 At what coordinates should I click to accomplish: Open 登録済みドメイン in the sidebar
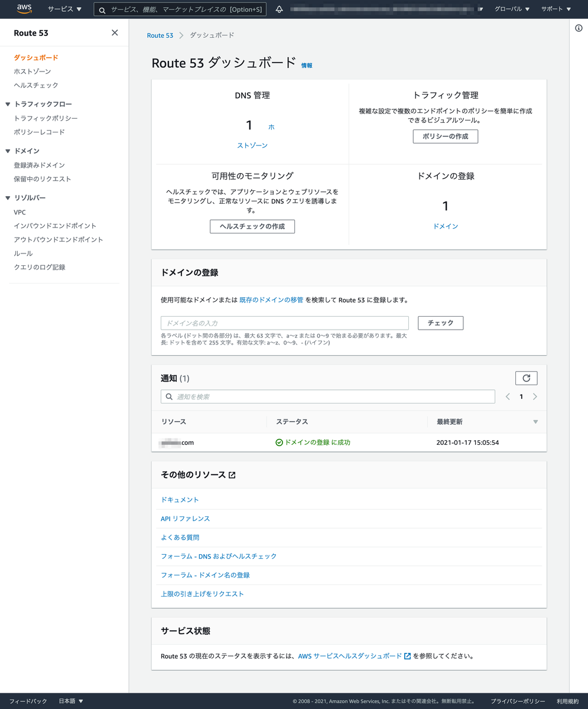pyautogui.click(x=39, y=165)
